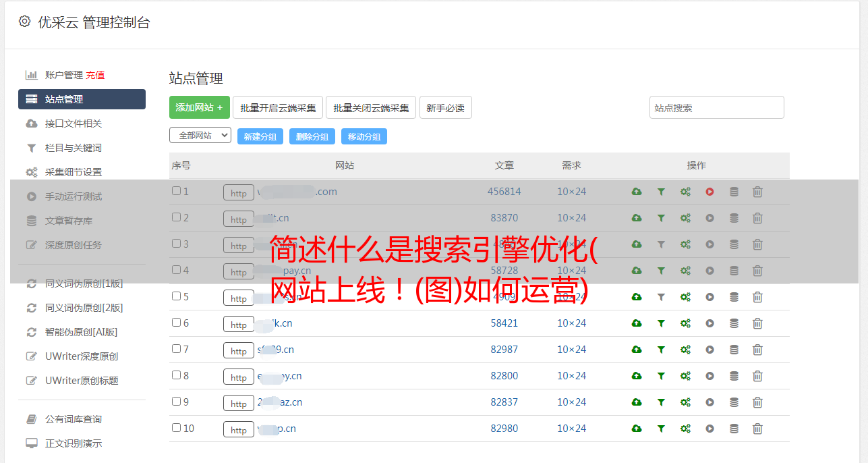Click the 10×24 value in row 8

click(572, 376)
